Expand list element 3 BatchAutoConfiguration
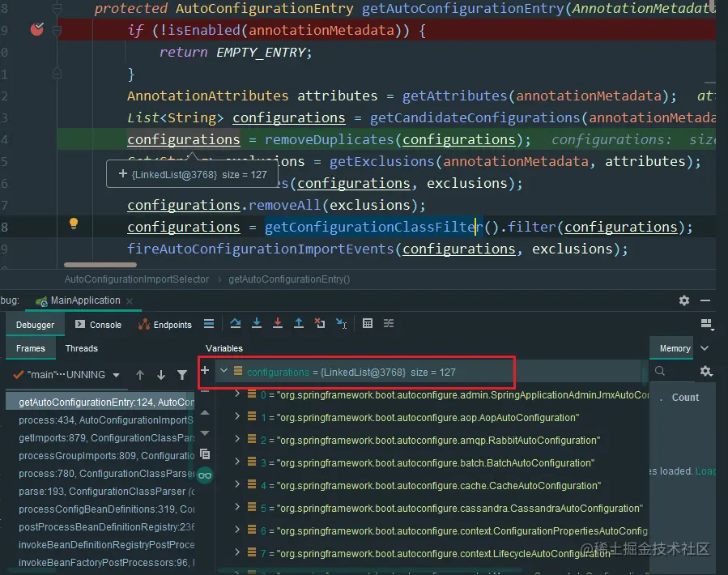This screenshot has width=728, height=575. (x=237, y=462)
